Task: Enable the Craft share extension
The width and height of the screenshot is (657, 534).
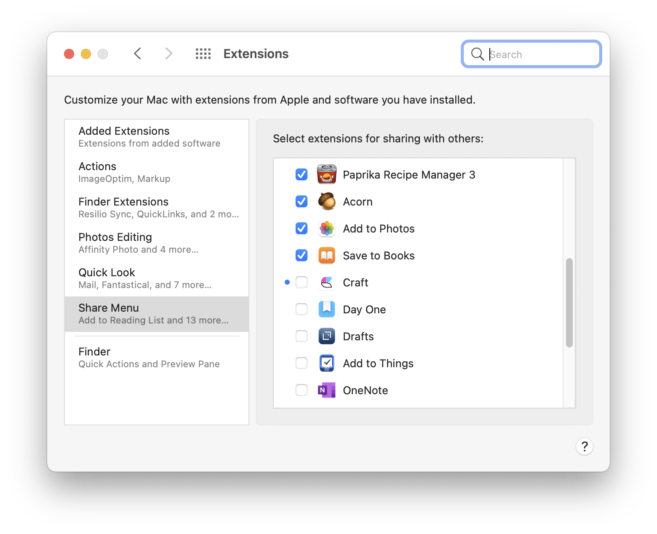Action: [301, 283]
